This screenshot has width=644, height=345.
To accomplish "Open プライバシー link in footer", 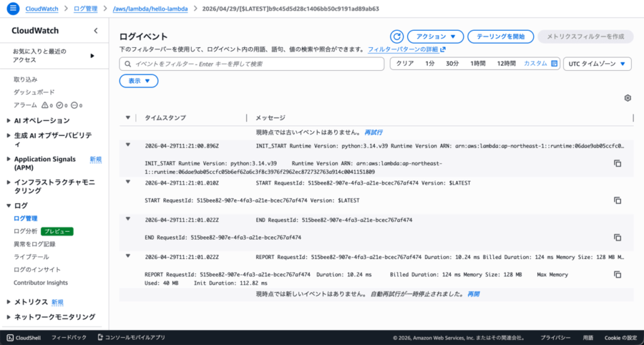I will coord(555,337).
